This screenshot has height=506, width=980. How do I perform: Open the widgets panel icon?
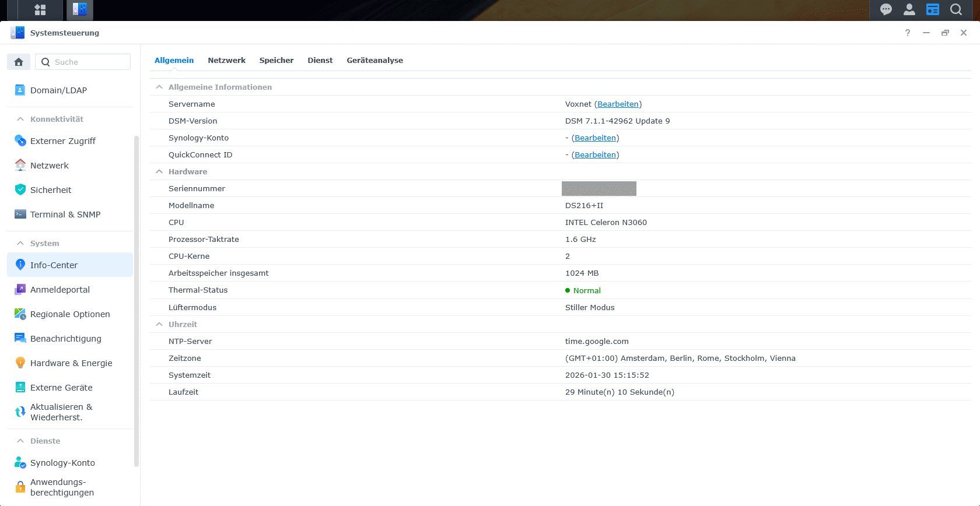933,10
